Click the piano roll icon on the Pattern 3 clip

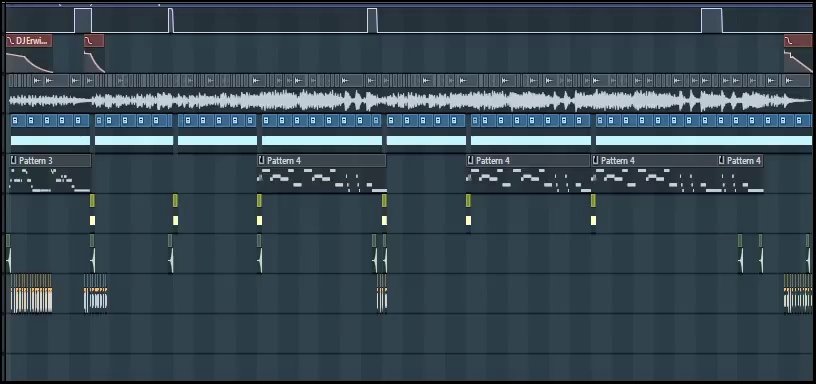click(14, 160)
